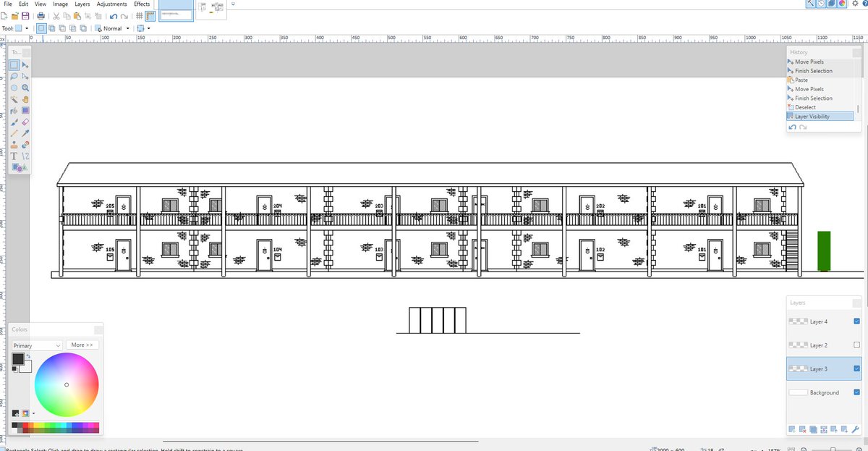Toggle the History window button
The width and height of the screenshot is (868, 451).
(821, 4)
